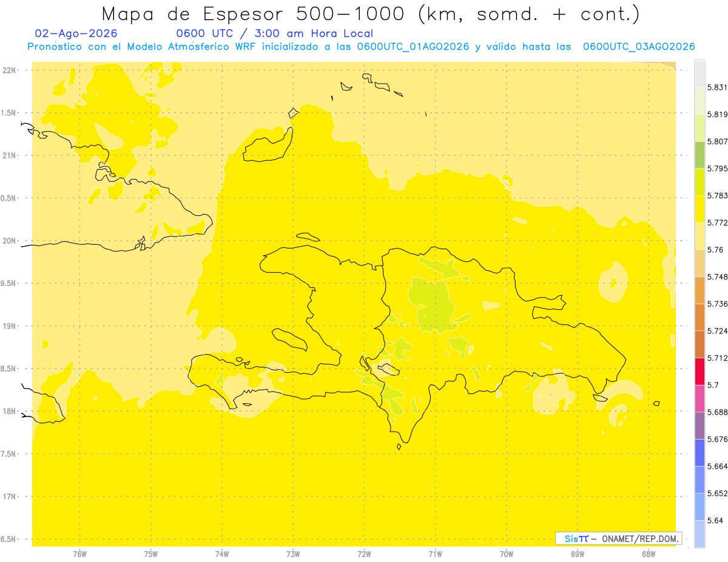Pick the red legend band between 5.7 and 5.712

[699, 371]
